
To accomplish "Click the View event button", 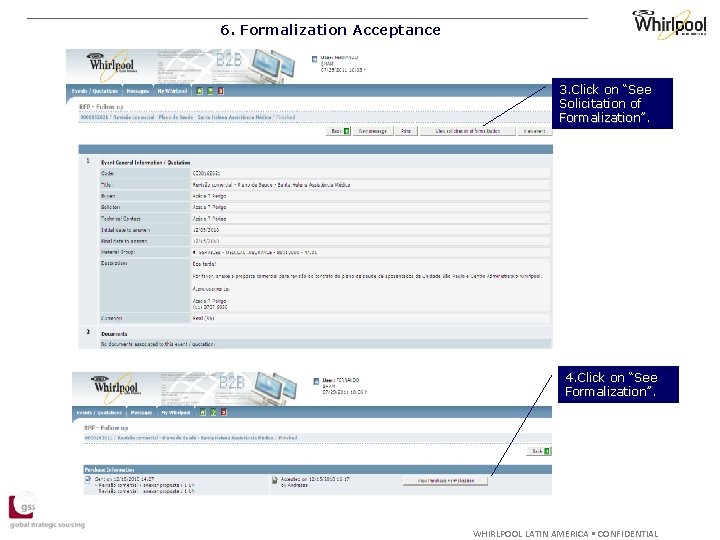I will [534, 131].
